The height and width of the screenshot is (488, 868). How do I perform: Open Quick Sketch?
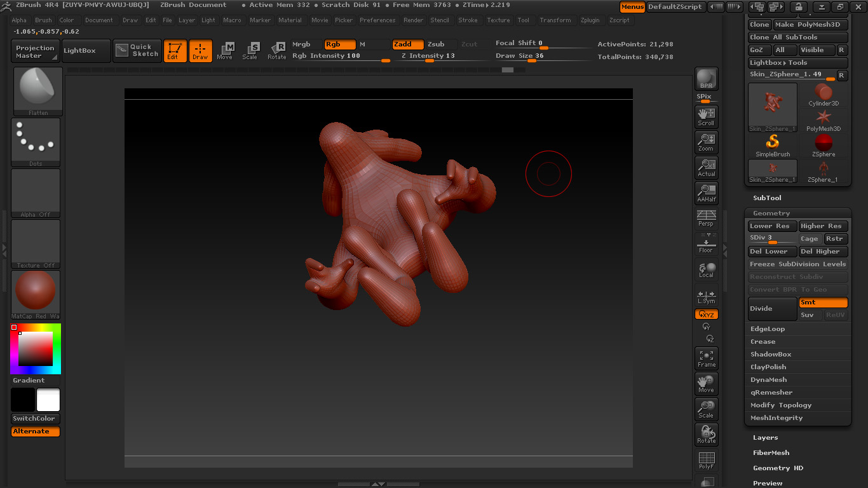(x=137, y=51)
